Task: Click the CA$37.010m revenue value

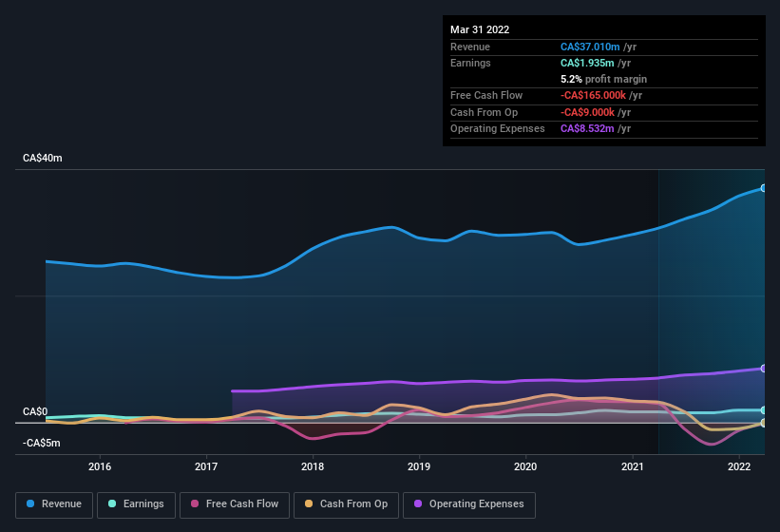Action: click(x=590, y=47)
